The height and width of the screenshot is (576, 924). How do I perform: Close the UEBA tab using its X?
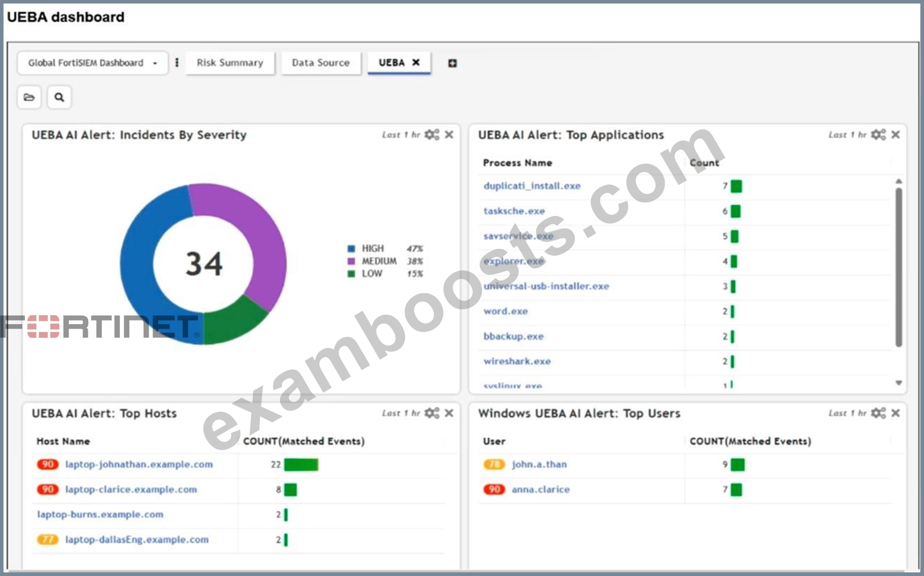416,62
